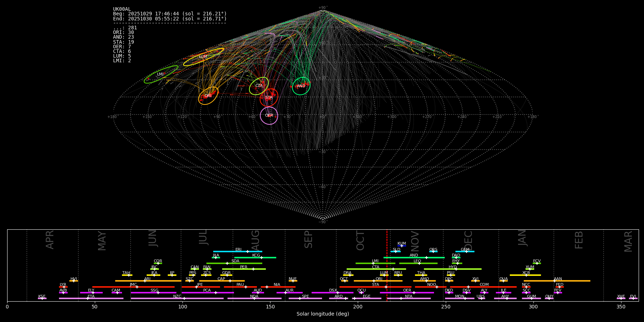
Task: Click the LMI radiant ellipse on sky map
Action: 161,74
